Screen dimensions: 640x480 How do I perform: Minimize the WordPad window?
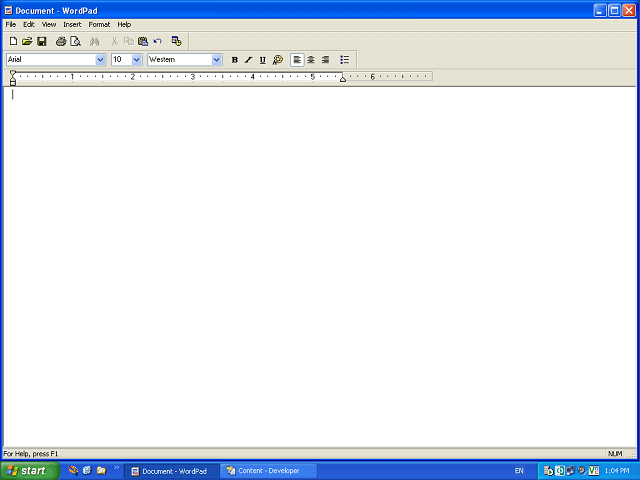click(x=600, y=11)
